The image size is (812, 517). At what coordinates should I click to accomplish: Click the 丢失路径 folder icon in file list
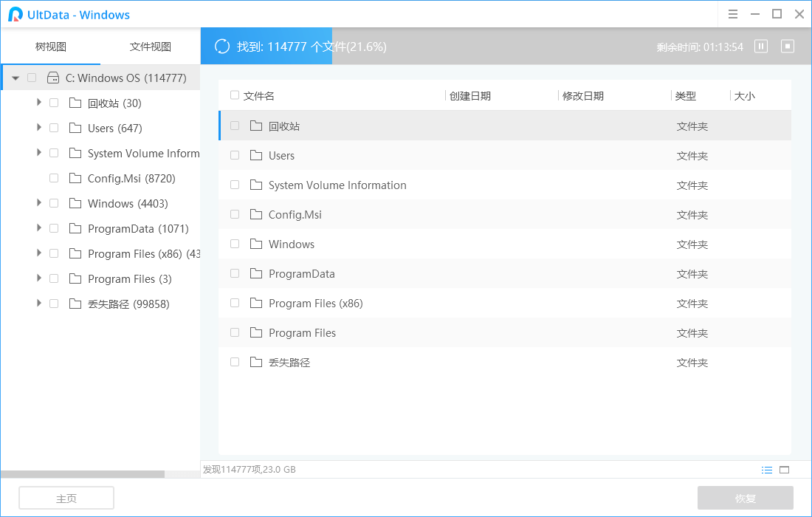click(x=255, y=362)
